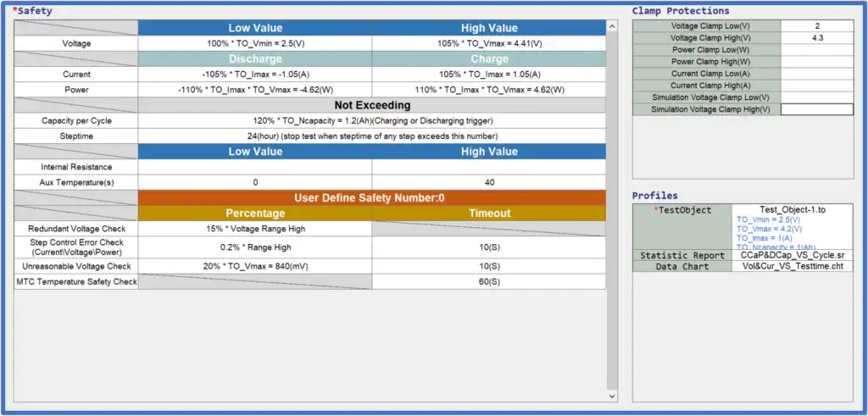The width and height of the screenshot is (868, 416).
Task: Click the scrollbar down arrow in Safety table
Action: pyautogui.click(x=612, y=396)
